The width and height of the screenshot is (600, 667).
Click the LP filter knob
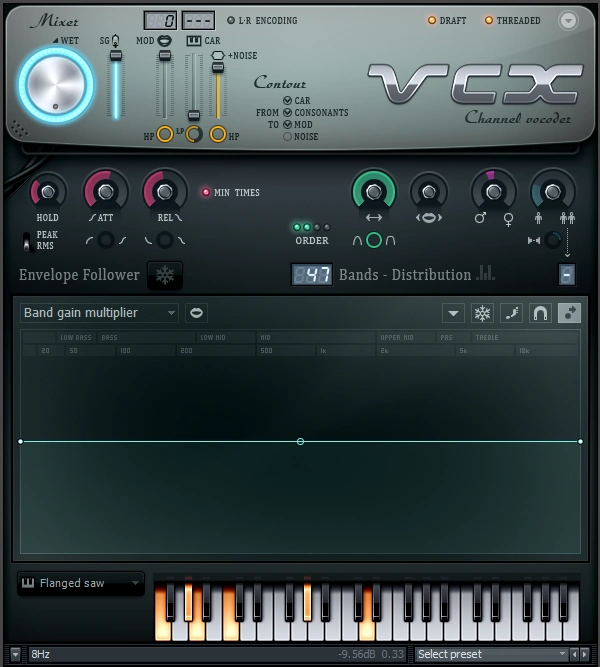194,134
